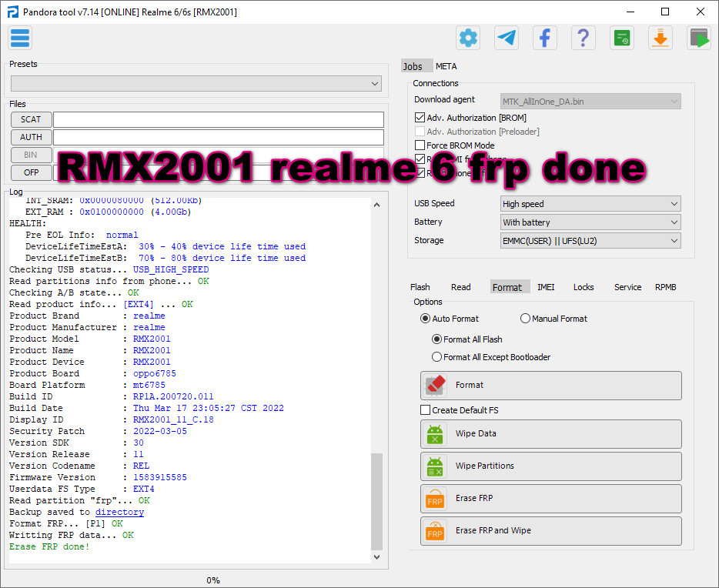Open the Battery dropdown
Screen dimensions: 719x588
[x=590, y=222]
